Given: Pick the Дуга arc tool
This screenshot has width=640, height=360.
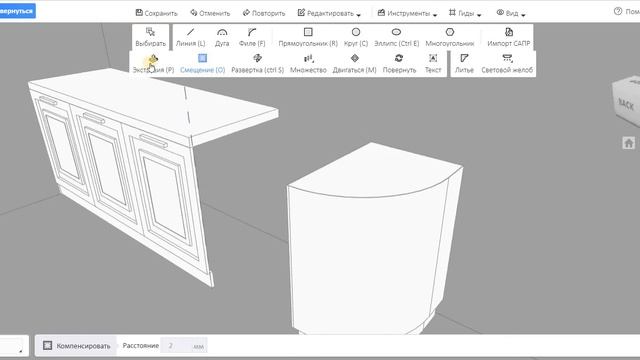Looking at the screenshot, I should point(222,37).
